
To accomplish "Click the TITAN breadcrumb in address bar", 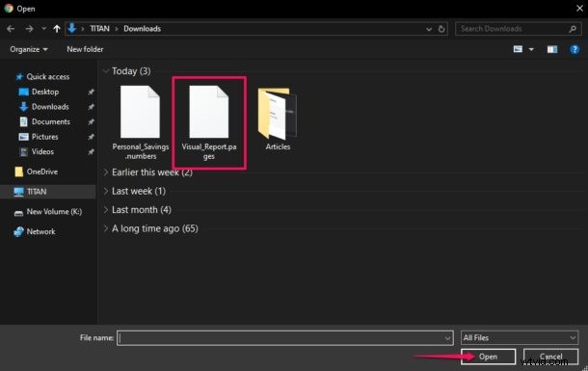I will point(99,29).
